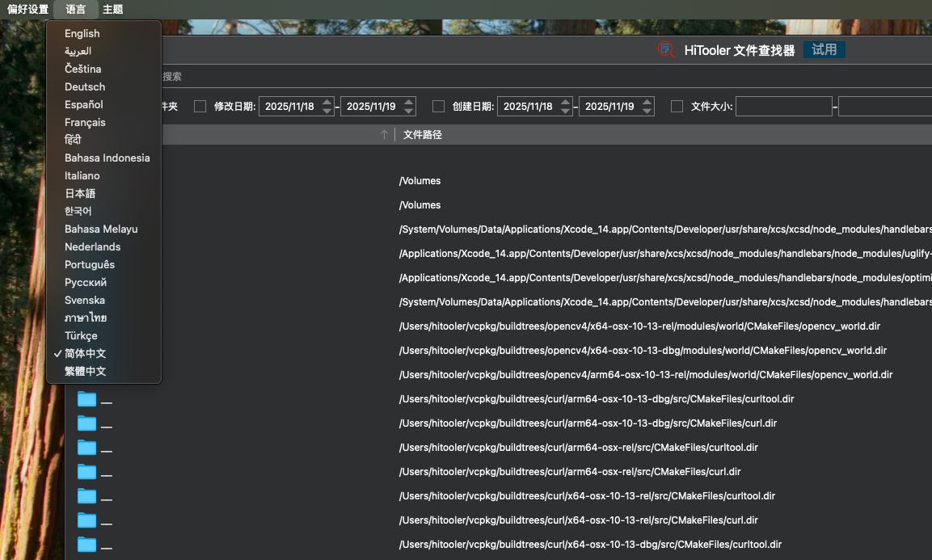Image resolution: width=932 pixels, height=560 pixels.
Task: Click the 试用 trial button
Action: 824,50
